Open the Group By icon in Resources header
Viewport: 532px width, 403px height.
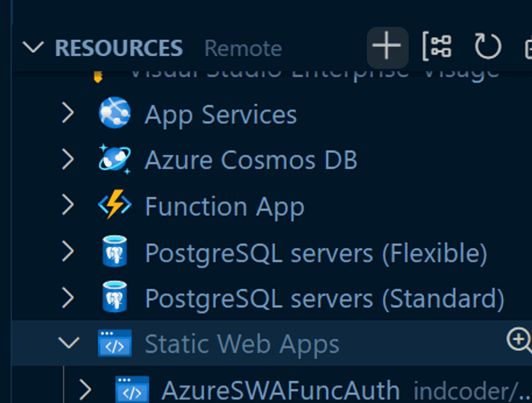point(437,46)
